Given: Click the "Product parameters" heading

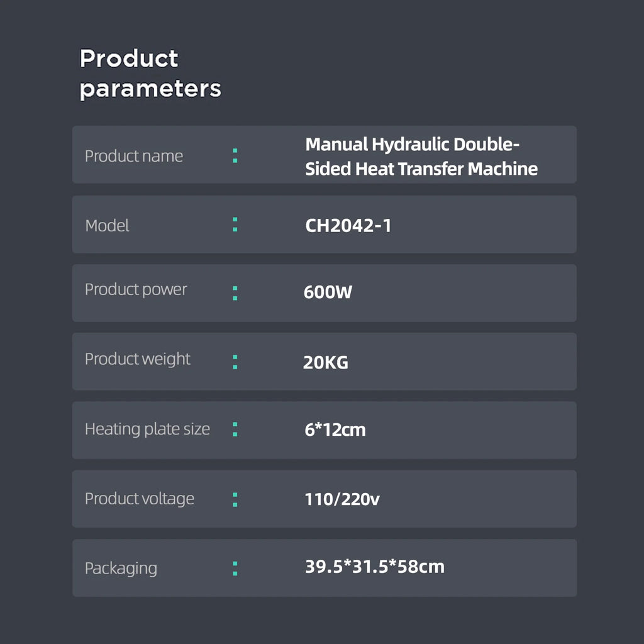Looking at the screenshot, I should [150, 73].
